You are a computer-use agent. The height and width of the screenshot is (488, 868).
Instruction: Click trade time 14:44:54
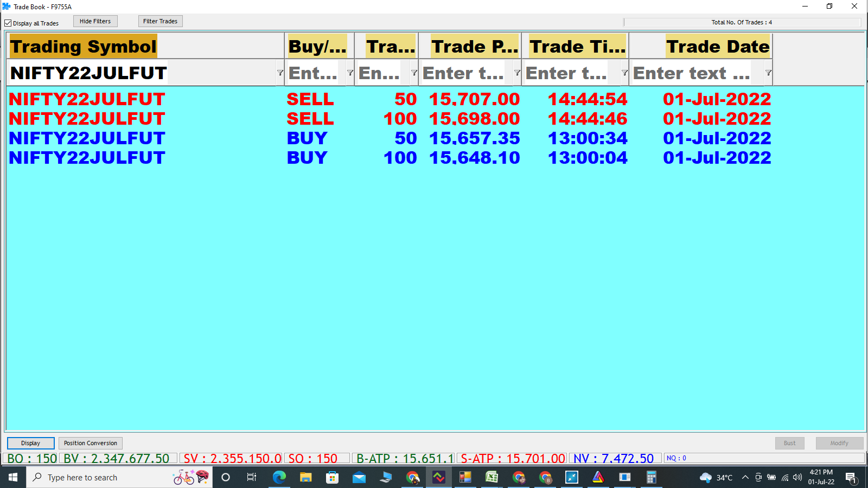coord(588,99)
